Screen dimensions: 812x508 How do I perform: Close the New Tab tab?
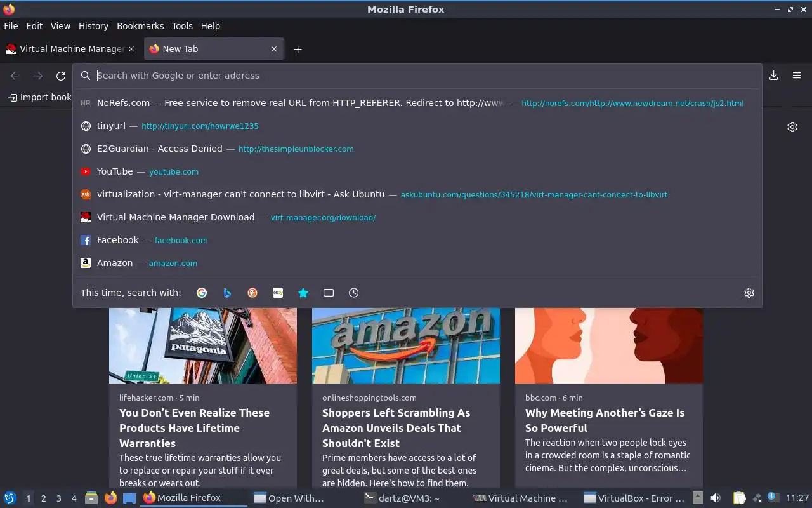(274, 49)
